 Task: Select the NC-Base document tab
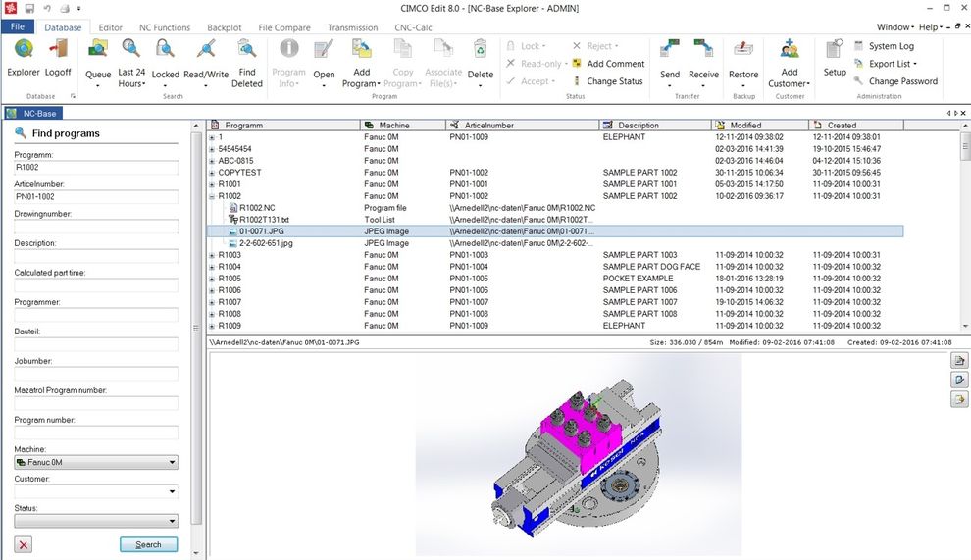(33, 114)
